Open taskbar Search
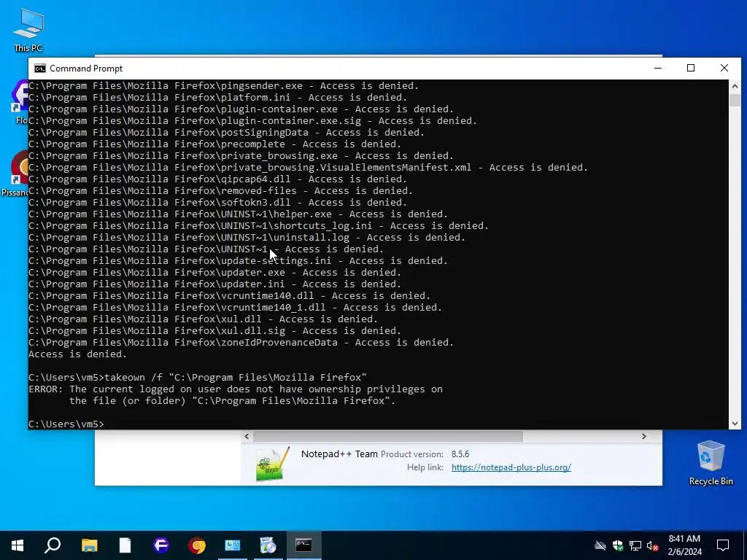 tap(53, 545)
